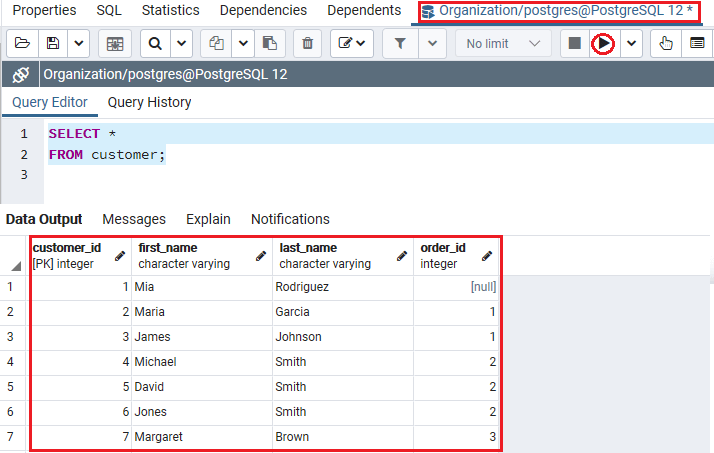This screenshot has height=453, width=714.
Task: Select the Organization/postgres query tool tab
Action: click(559, 11)
